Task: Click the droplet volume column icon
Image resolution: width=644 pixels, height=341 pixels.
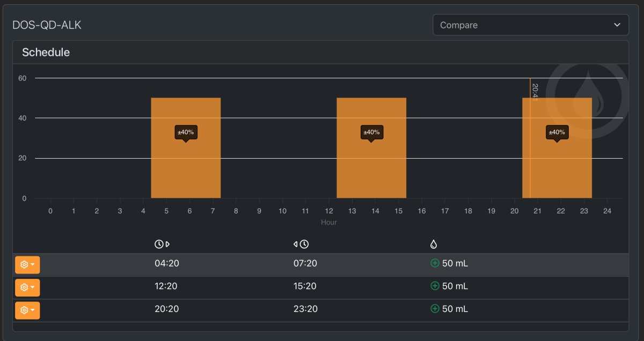Action: [434, 244]
